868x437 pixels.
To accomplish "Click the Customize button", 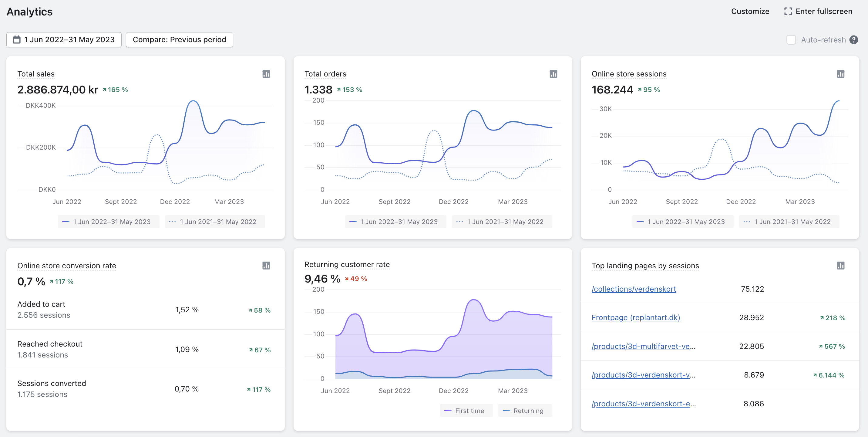I will [x=750, y=12].
